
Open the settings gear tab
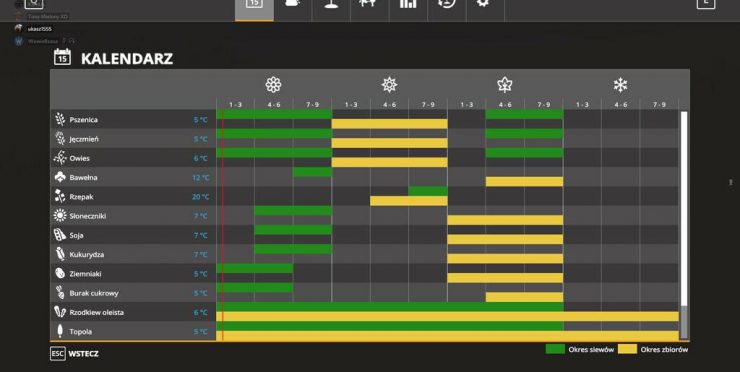point(482,4)
